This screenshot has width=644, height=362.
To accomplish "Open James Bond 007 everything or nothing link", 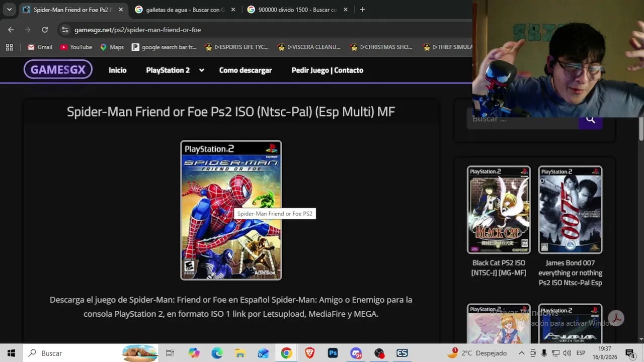I will click(x=570, y=273).
